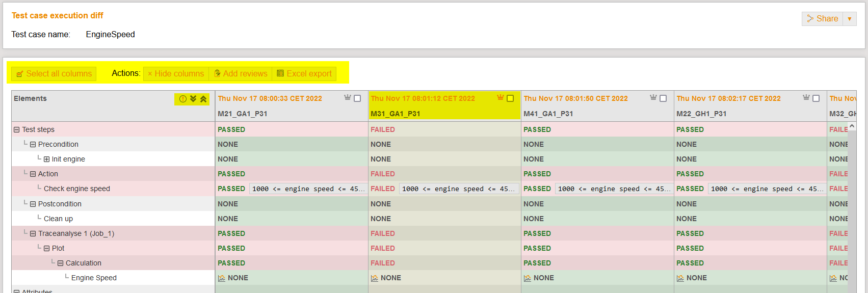Open execution Thu Nov 17 08:02:17 CET 2022
Image resolution: width=868 pixels, height=293 pixels.
tap(729, 98)
